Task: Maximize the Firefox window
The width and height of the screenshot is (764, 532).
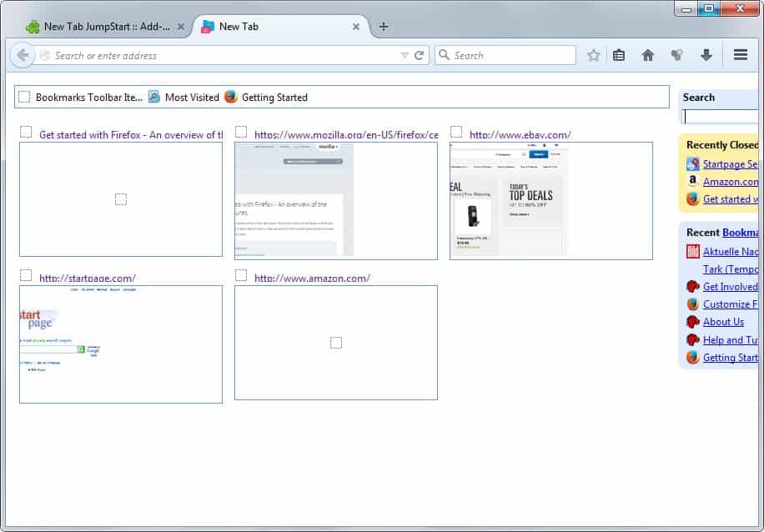Action: 710,8
